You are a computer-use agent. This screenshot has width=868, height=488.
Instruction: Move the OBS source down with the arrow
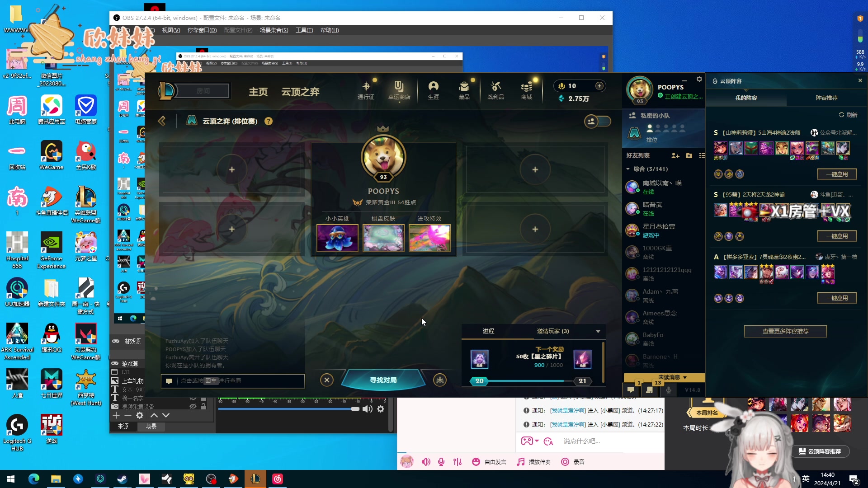tap(166, 415)
